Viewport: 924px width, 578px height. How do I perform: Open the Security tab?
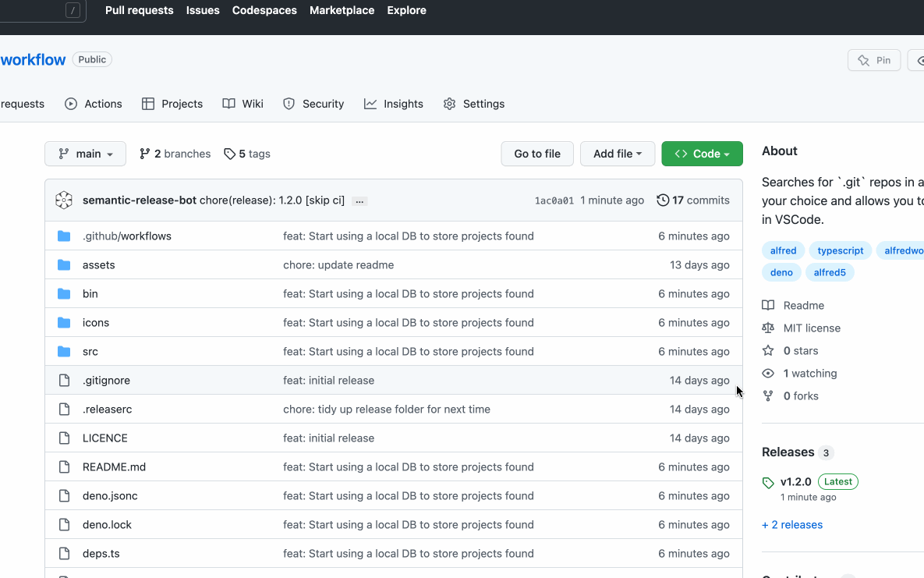click(x=313, y=104)
